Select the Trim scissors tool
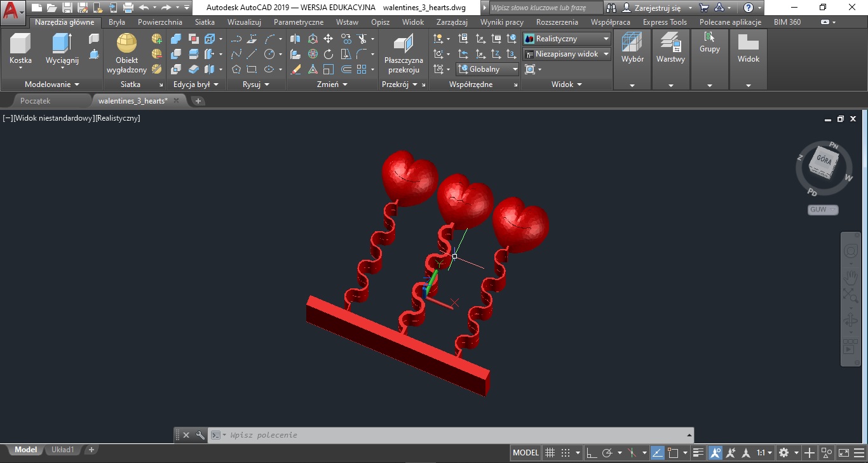The image size is (868, 463). coord(362,39)
